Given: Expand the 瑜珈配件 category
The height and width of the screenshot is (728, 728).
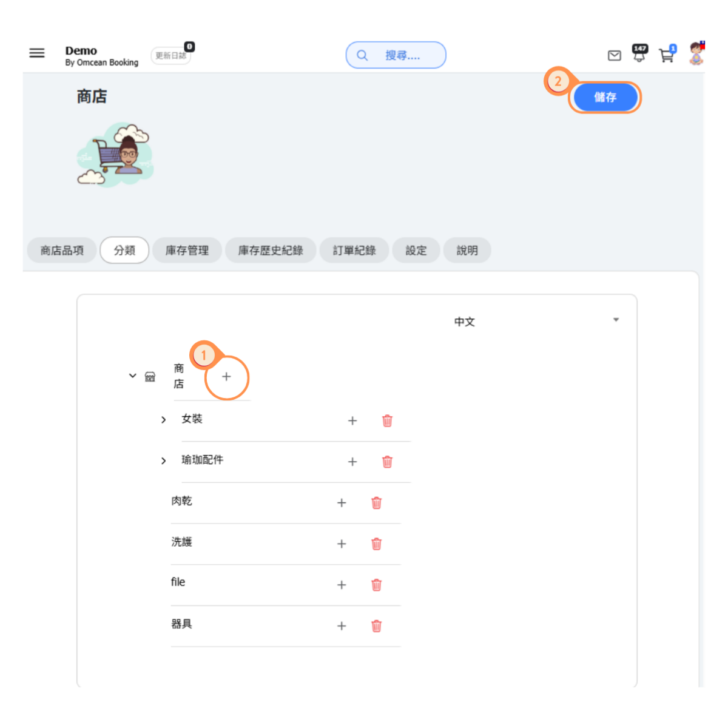Looking at the screenshot, I should click(x=163, y=461).
